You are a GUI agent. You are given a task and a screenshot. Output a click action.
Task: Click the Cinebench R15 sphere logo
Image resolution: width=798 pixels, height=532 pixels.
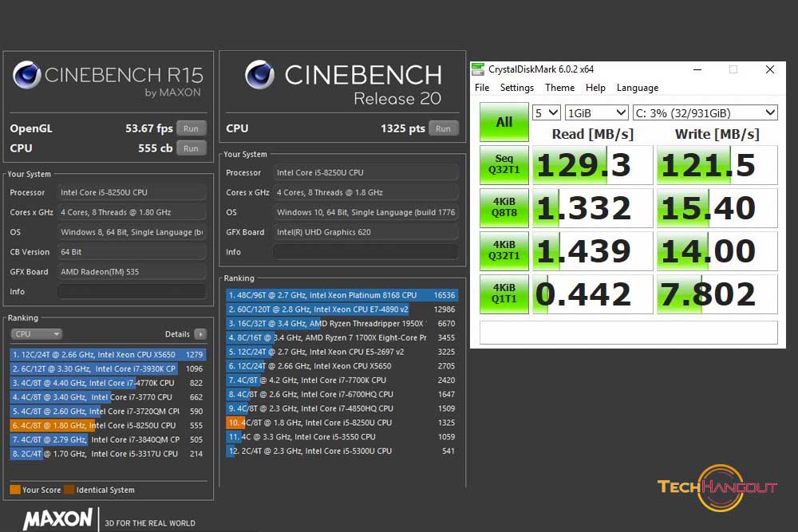click(27, 75)
